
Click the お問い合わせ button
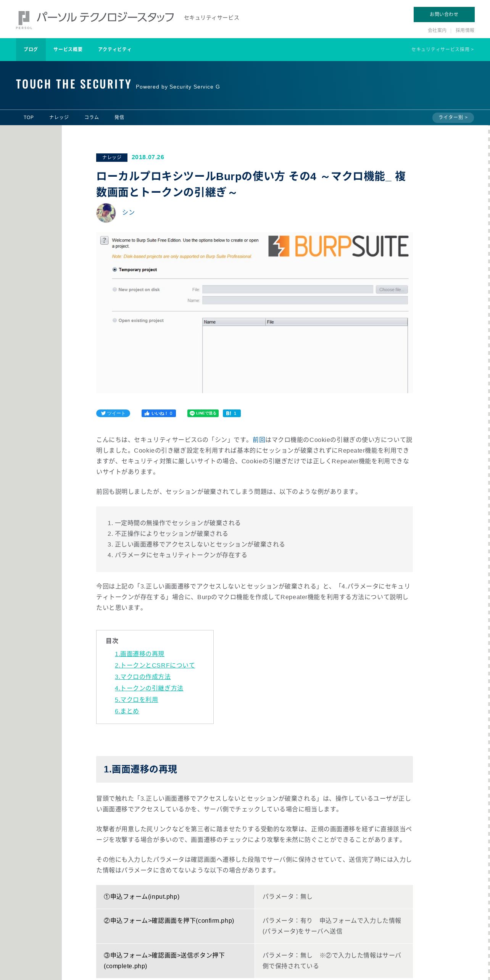444,15
